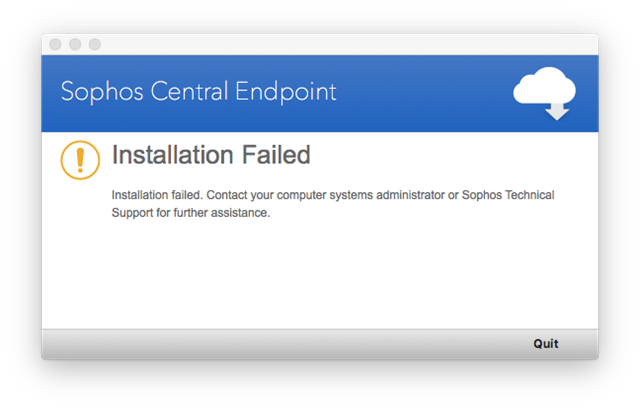Click the 'Support for further assistance' line
Viewport: 640px width, 409px height.
(x=191, y=213)
